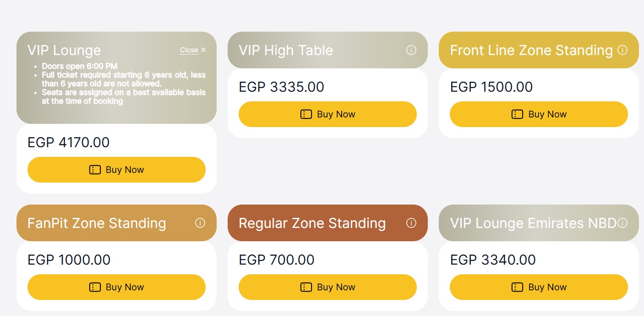Buy VIP Lounge Emirates NBD ticket
This screenshot has width=644, height=316.
coord(539,287)
